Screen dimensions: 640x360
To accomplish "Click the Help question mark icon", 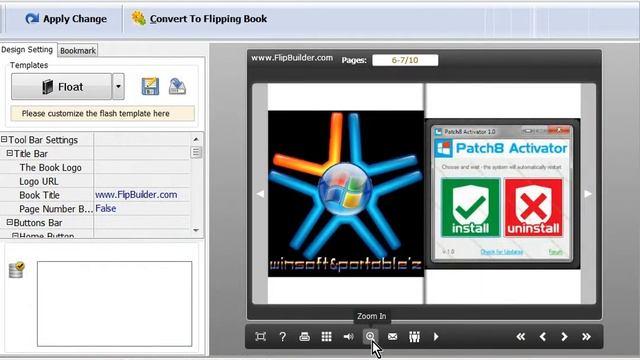I will [x=282, y=337].
